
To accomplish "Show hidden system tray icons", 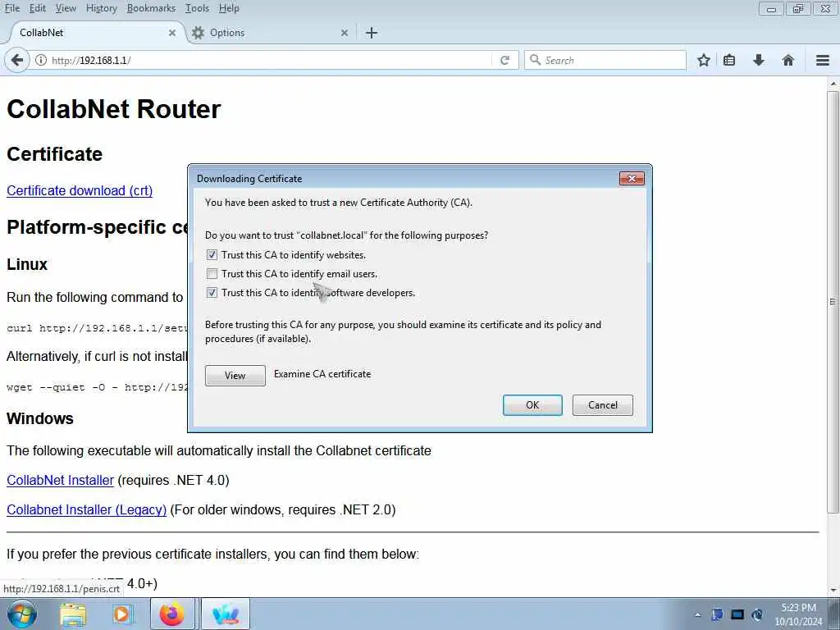I will (x=697, y=614).
